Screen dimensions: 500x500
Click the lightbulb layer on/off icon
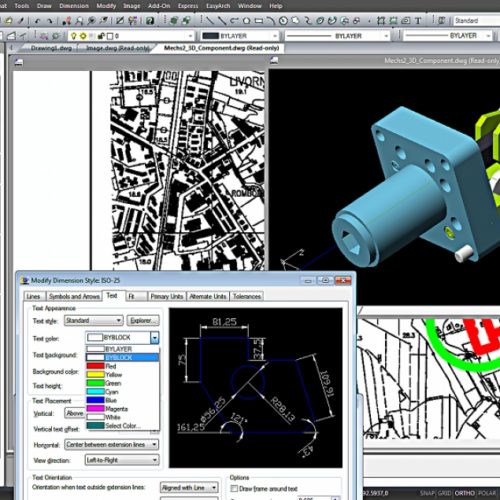click(74, 36)
